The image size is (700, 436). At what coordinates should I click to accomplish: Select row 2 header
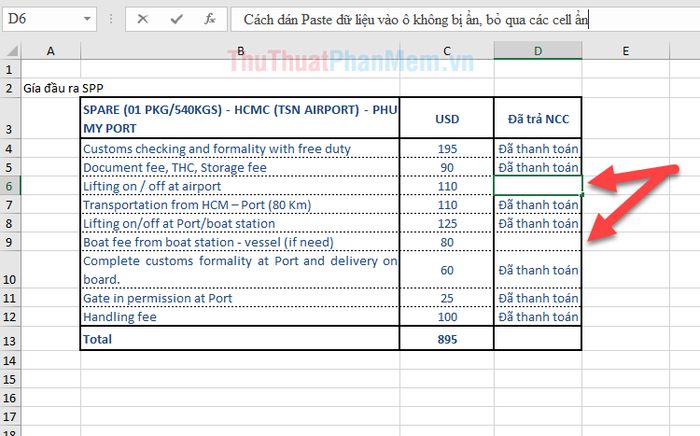[10, 88]
